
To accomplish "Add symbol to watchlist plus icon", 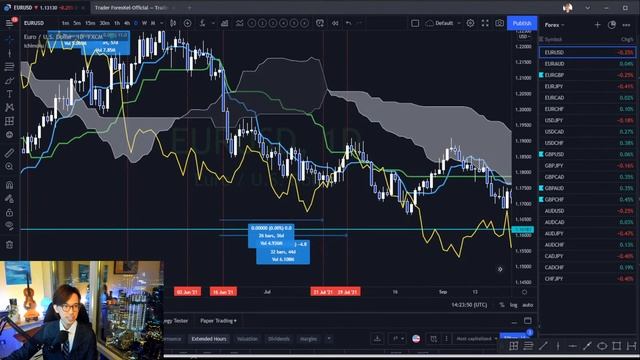I will tap(597, 25).
